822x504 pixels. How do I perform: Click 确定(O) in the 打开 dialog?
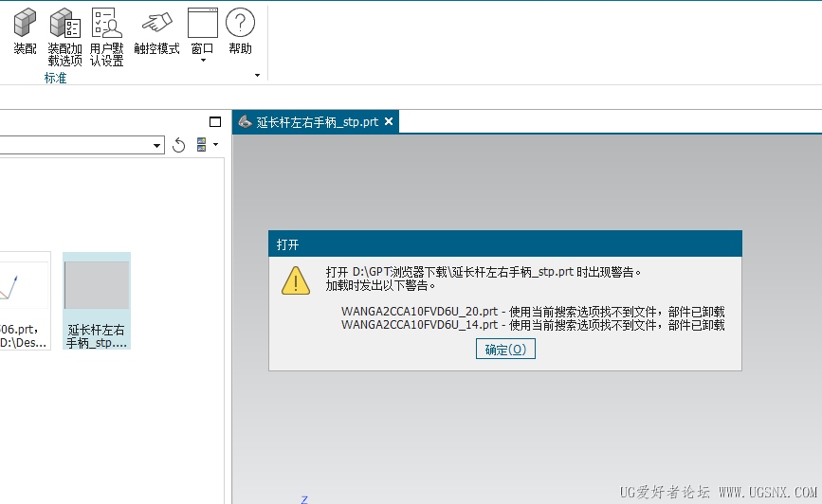[505, 350]
